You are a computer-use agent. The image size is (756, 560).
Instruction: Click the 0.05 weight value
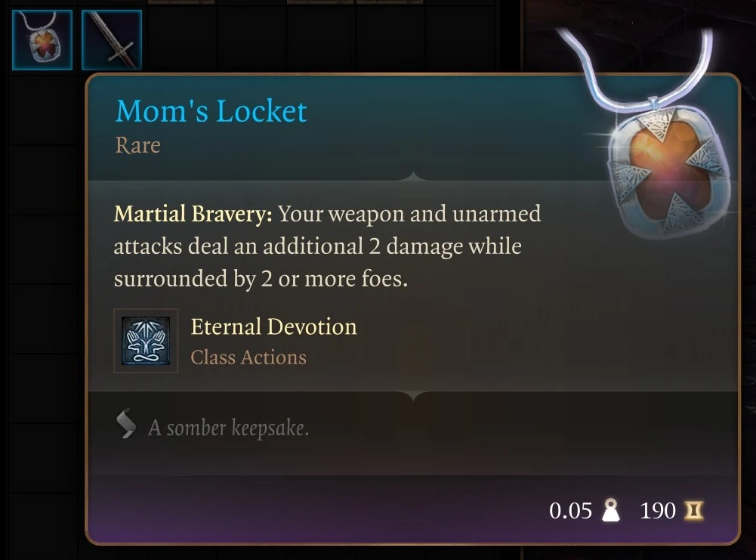click(570, 511)
